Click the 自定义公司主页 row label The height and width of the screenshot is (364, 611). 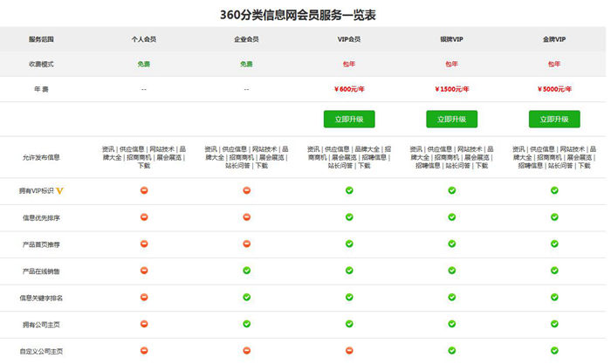point(41,351)
